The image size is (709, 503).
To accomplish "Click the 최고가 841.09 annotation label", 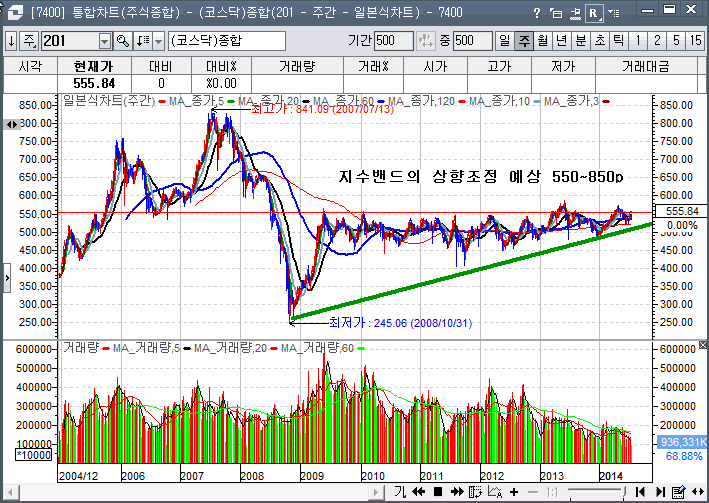I will coord(322,109).
